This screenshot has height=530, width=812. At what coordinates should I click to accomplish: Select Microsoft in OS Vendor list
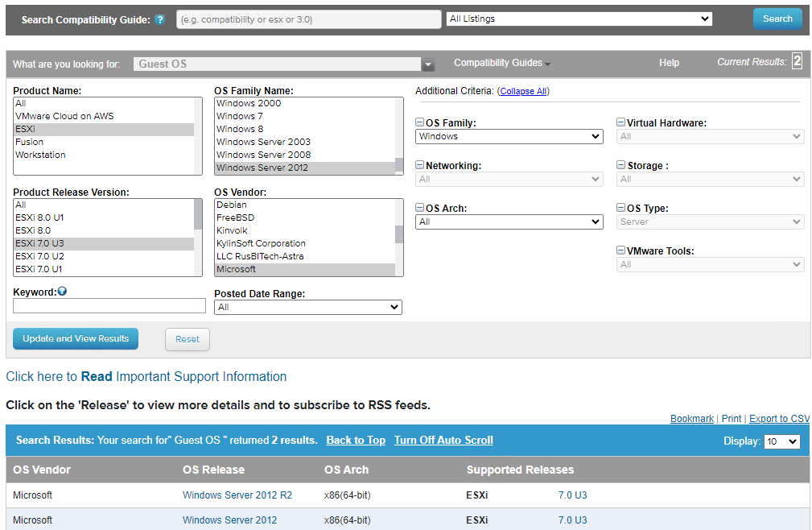point(305,269)
